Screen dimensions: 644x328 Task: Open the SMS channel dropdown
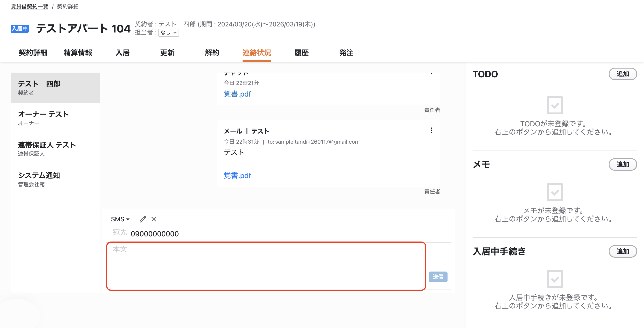click(x=120, y=219)
